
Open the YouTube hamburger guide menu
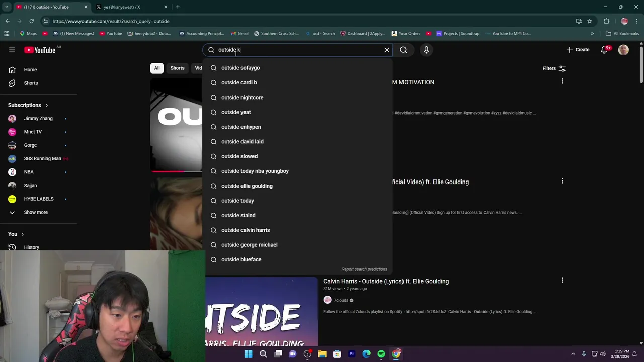[x=12, y=50]
